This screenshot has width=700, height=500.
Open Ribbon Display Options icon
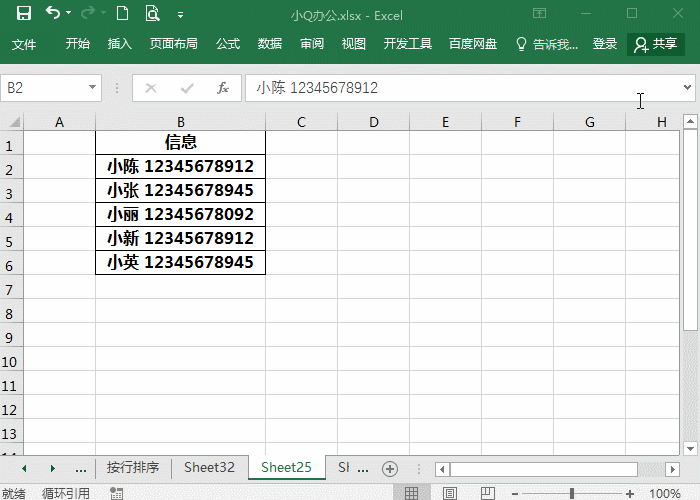(x=539, y=13)
